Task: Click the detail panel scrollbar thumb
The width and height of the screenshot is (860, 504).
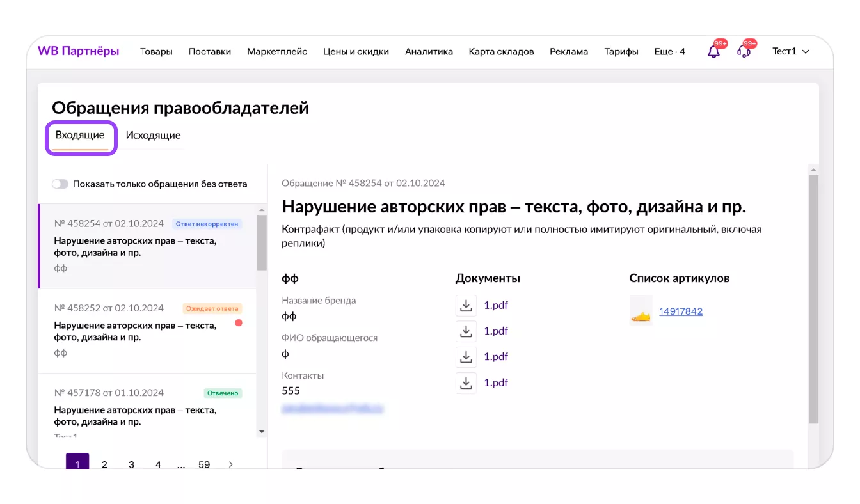Action: point(813,299)
